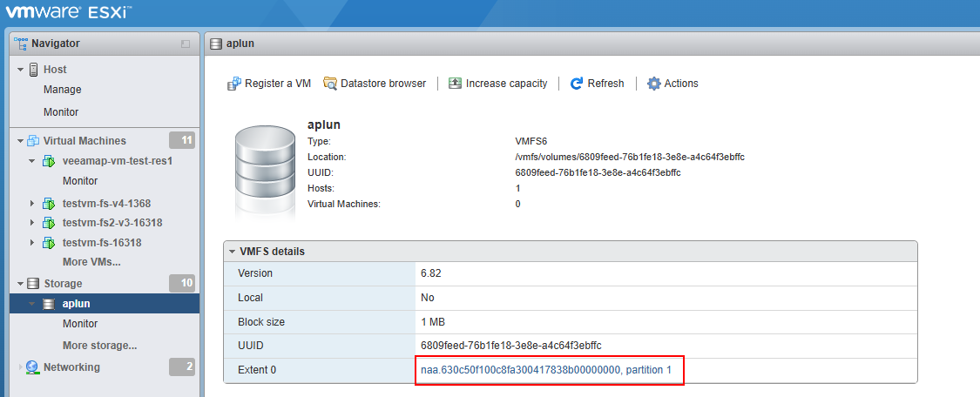The width and height of the screenshot is (980, 397).
Task: Click the testvm-fs-v4-1368 VM icon
Action: pyautogui.click(x=49, y=204)
